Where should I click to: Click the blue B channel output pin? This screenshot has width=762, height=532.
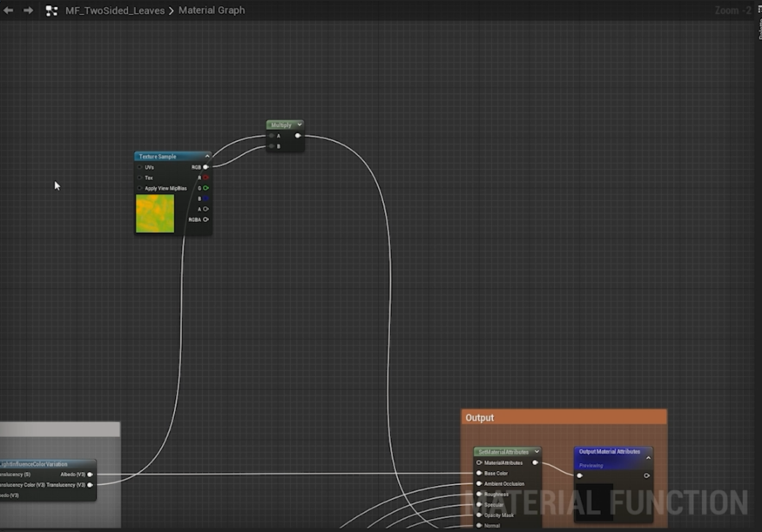coord(206,199)
